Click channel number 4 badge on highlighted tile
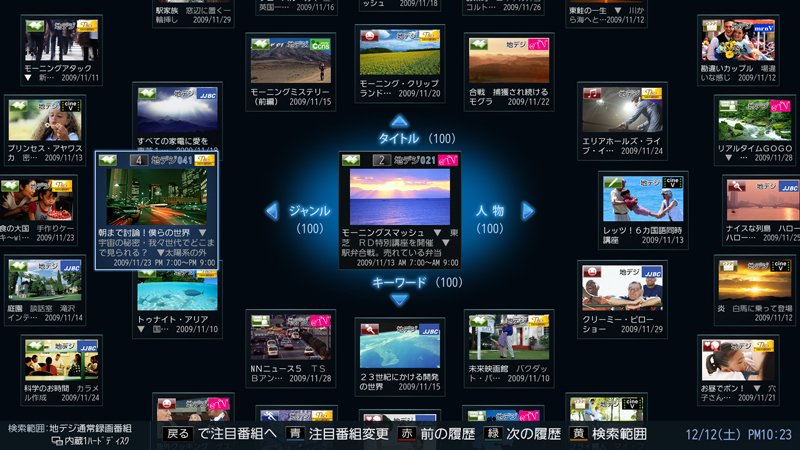The image size is (800, 450). click(138, 160)
